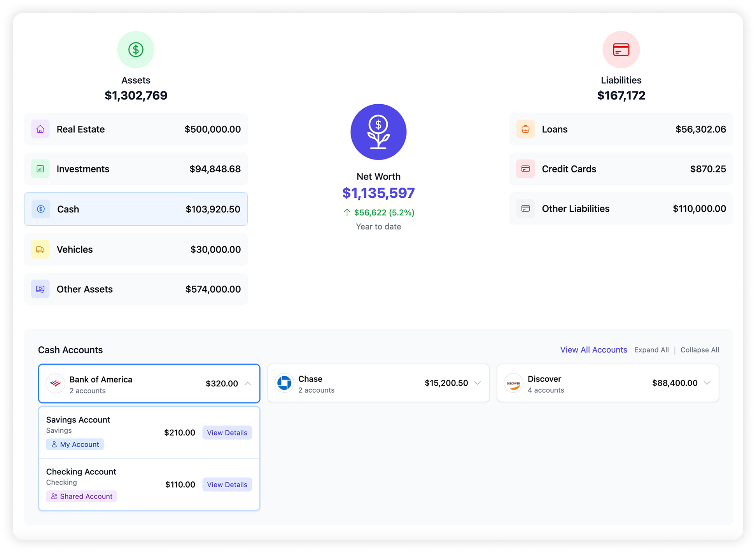The height and width of the screenshot is (553, 756).
Task: Click Collapse All accounts
Action: click(x=700, y=350)
